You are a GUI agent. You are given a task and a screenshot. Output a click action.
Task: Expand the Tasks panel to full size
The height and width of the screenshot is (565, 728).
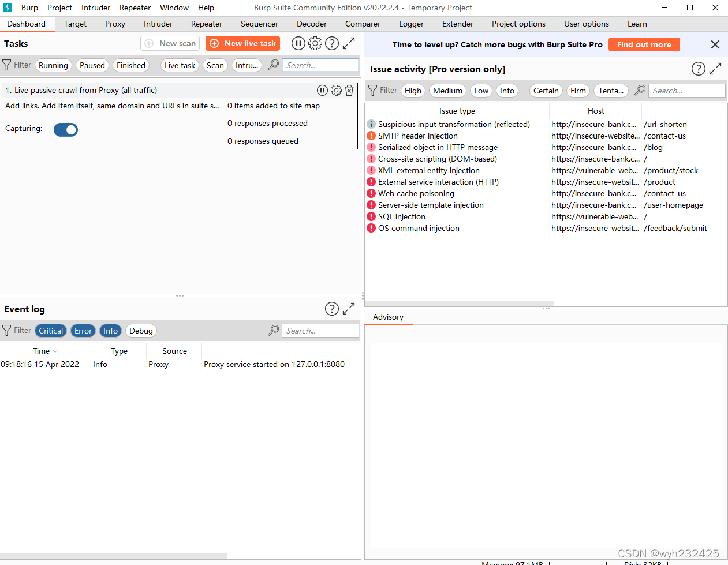[349, 43]
